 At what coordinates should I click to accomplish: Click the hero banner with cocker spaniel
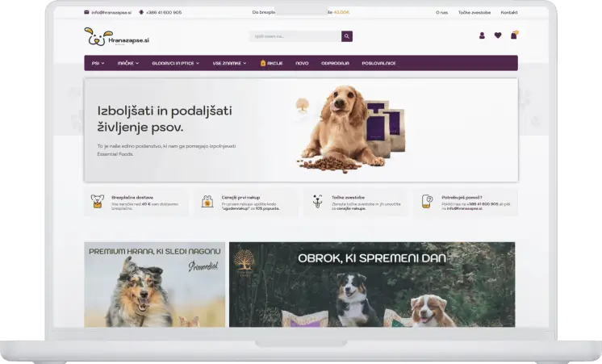point(301,130)
